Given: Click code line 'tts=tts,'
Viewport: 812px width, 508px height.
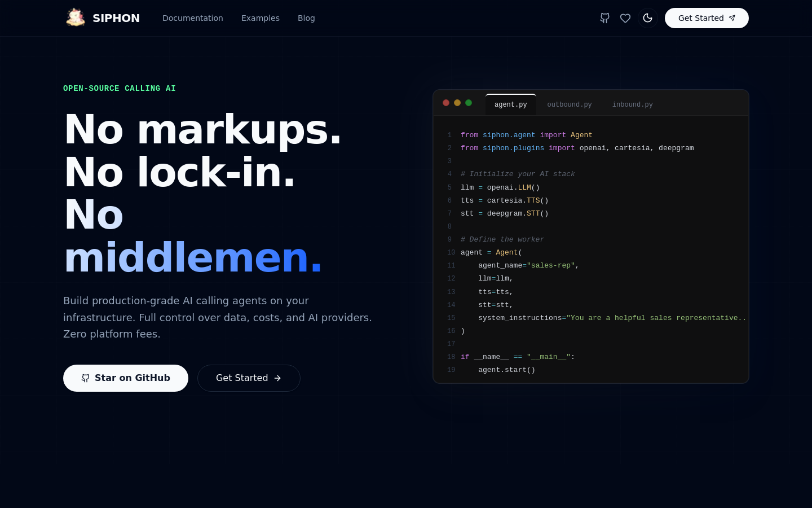Looking at the screenshot, I should click(496, 292).
